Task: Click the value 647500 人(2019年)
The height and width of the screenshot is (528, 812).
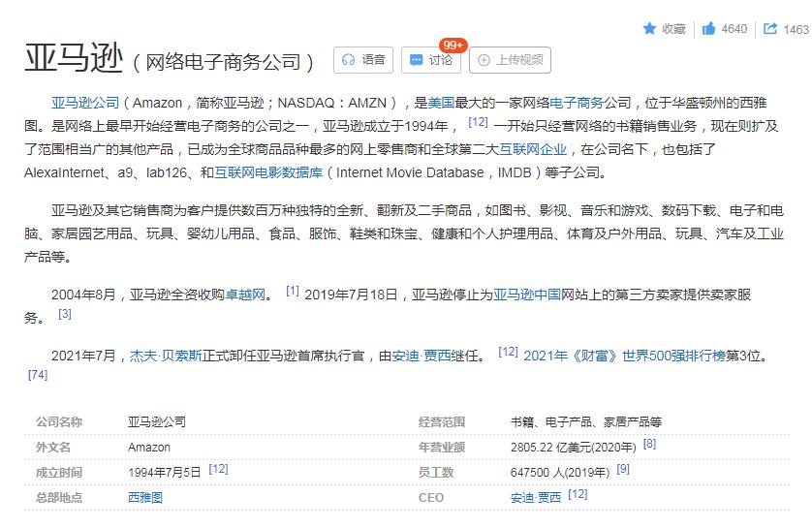Action: (x=560, y=473)
